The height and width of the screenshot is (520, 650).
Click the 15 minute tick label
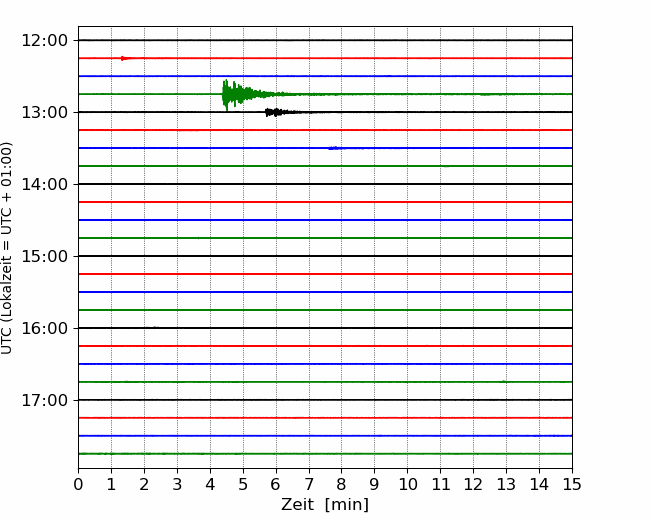click(572, 485)
